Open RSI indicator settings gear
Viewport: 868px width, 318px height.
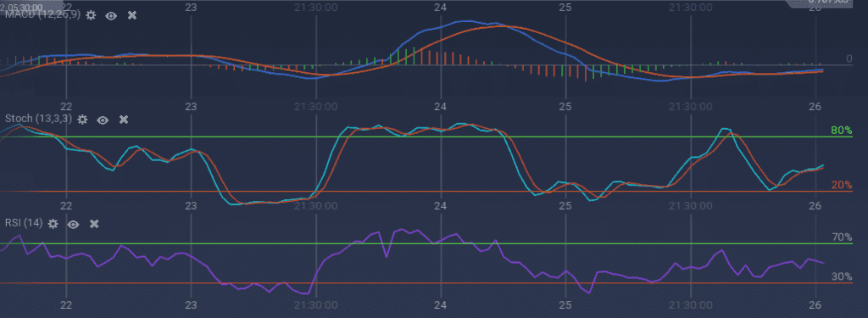click(x=53, y=224)
